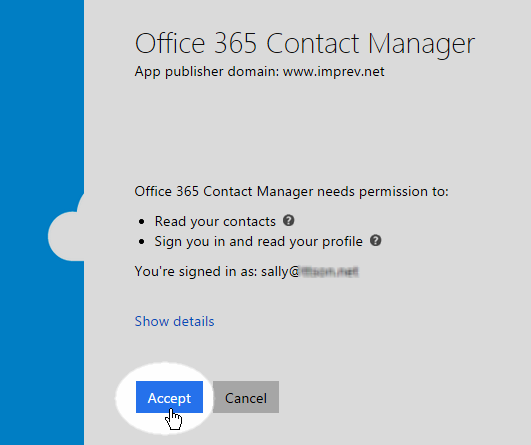This screenshot has height=445, width=531.
Task: Select the 'needs permission to:' heading text
Action: coord(292,191)
